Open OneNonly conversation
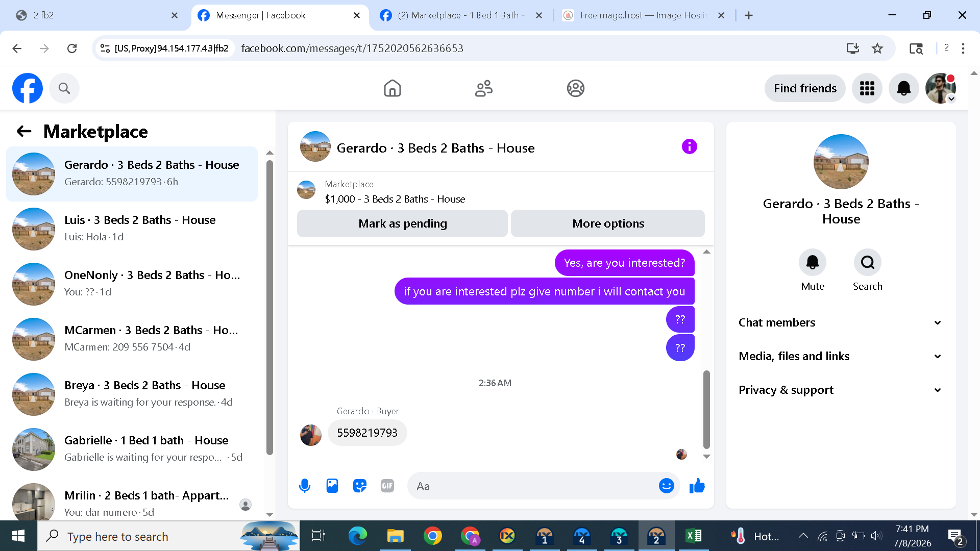The height and width of the screenshot is (551, 980). [132, 284]
